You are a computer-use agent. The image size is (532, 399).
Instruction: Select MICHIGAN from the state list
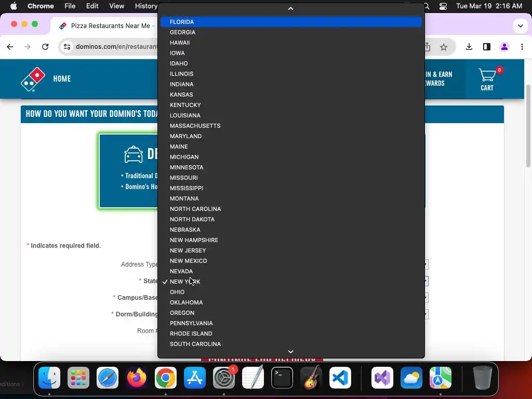[x=291, y=157]
